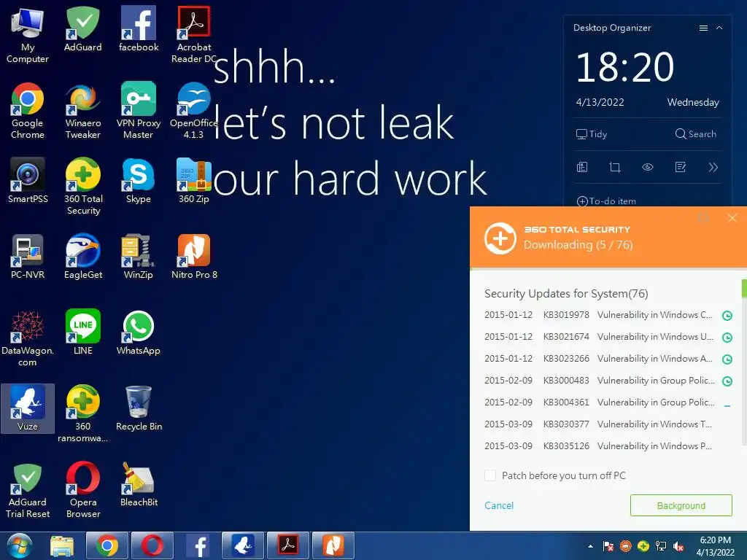Select the Opera Browser desktop icon
The height and width of the screenshot is (560, 747).
(83, 490)
